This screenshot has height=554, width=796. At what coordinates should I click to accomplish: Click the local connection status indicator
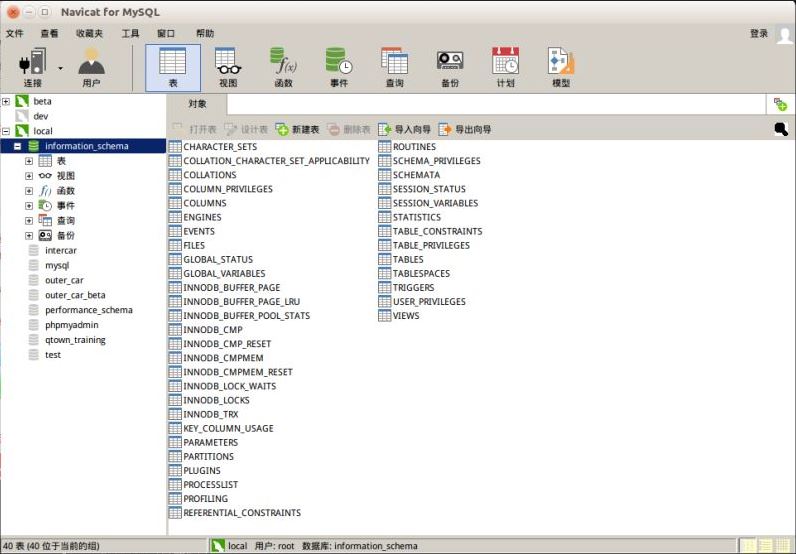(229, 546)
